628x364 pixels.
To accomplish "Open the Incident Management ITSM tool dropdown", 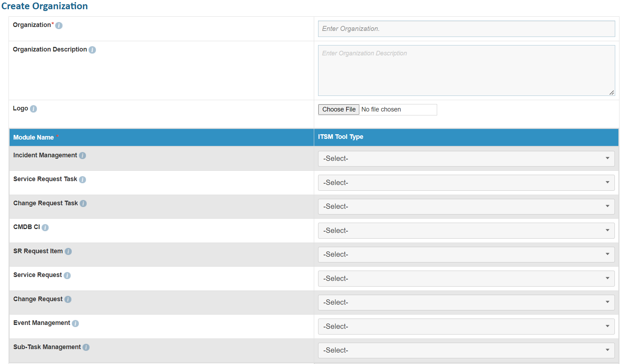I will 467,158.
